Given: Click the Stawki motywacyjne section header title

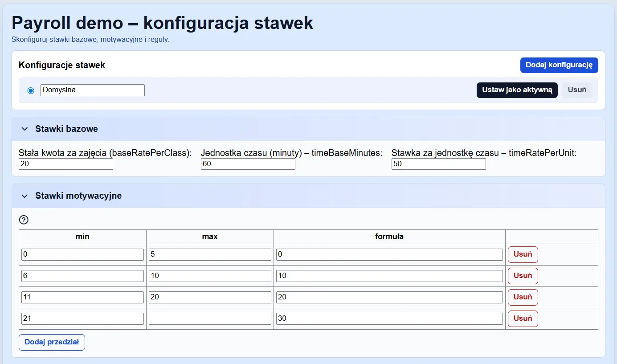Looking at the screenshot, I should tap(78, 196).
